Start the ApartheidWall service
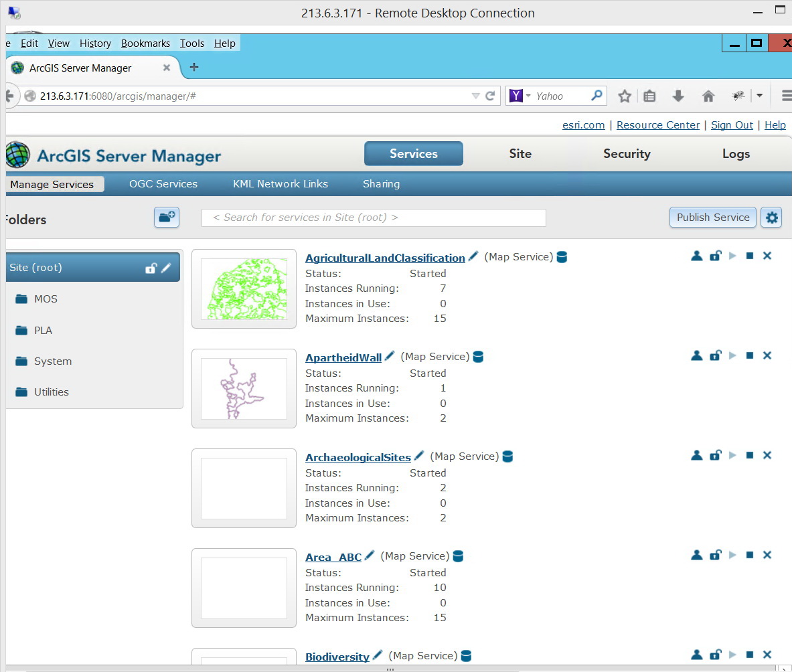Image resolution: width=792 pixels, height=672 pixels. pyautogui.click(x=732, y=355)
